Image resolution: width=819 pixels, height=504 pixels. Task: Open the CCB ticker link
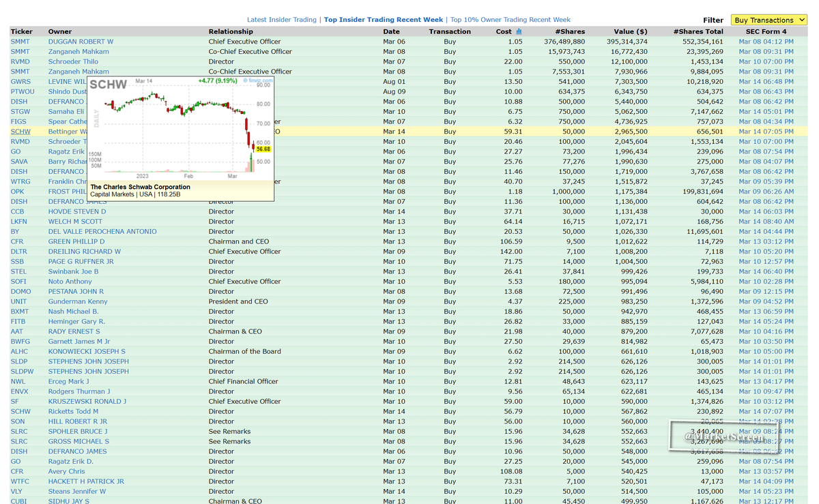(x=18, y=211)
